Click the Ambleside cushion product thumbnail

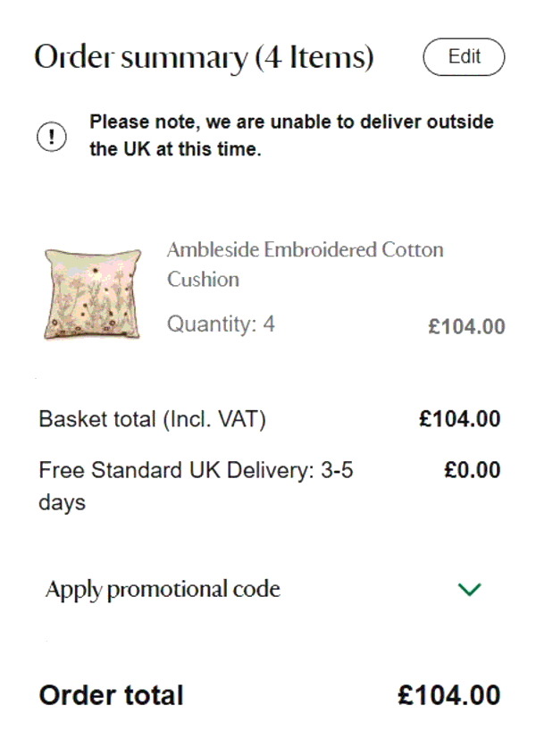pyautogui.click(x=92, y=294)
